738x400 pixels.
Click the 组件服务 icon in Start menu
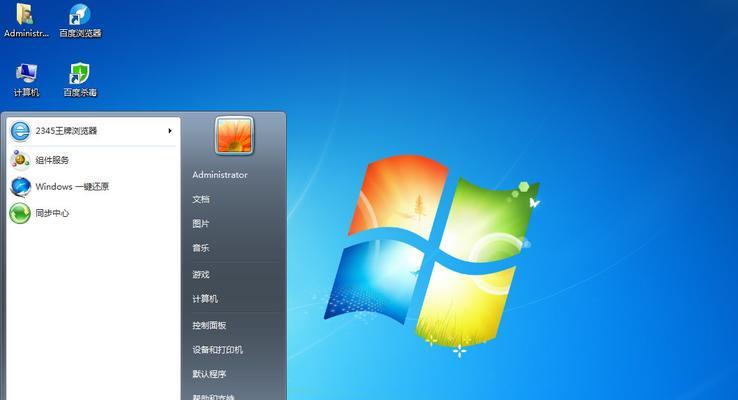(x=20, y=160)
